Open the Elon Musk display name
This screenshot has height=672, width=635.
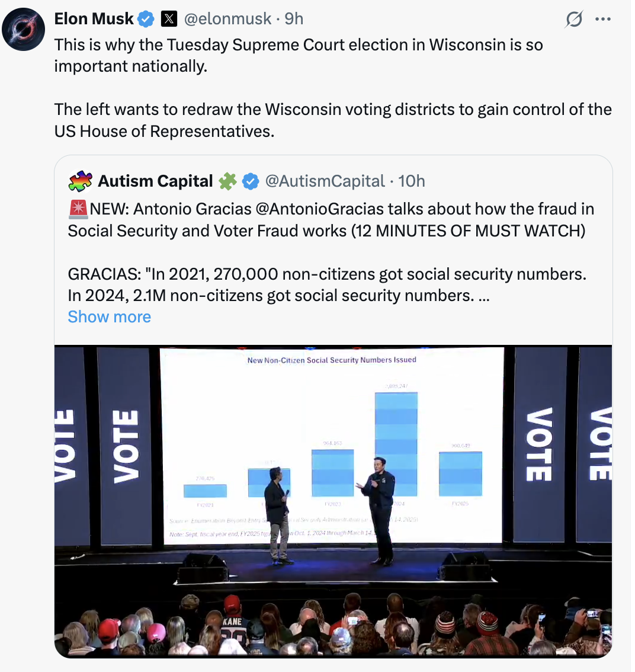tap(94, 19)
